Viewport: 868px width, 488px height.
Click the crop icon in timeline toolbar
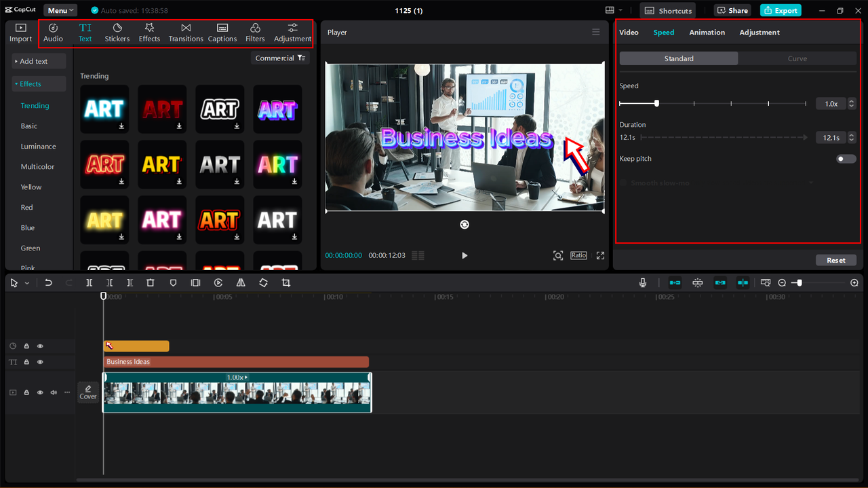[x=285, y=282]
